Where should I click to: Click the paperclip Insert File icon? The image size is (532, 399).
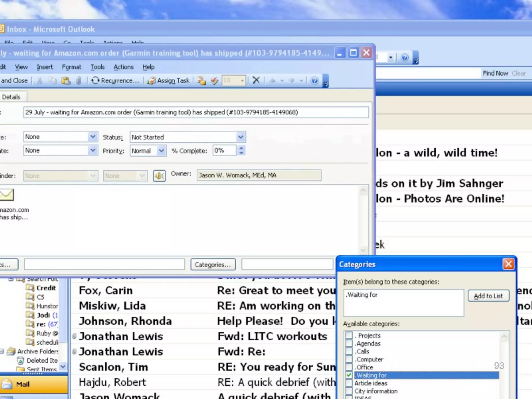click(x=79, y=81)
